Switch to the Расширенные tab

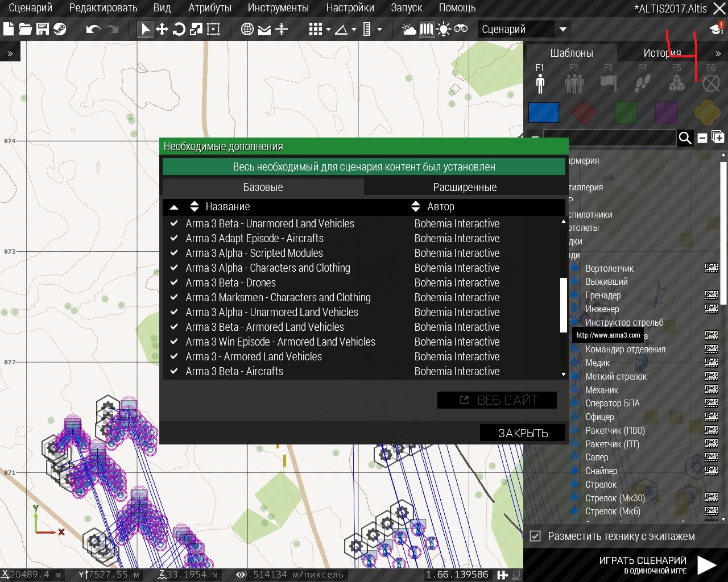465,187
